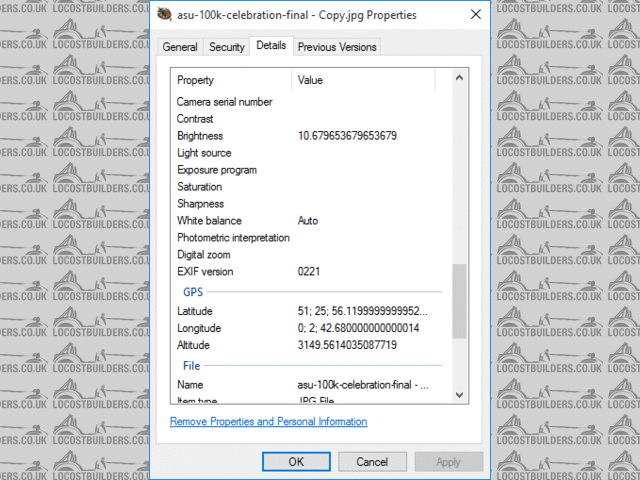Viewport: 640px width, 480px height.
Task: Open Remove Properties and Personal Information link
Action: tap(269, 422)
